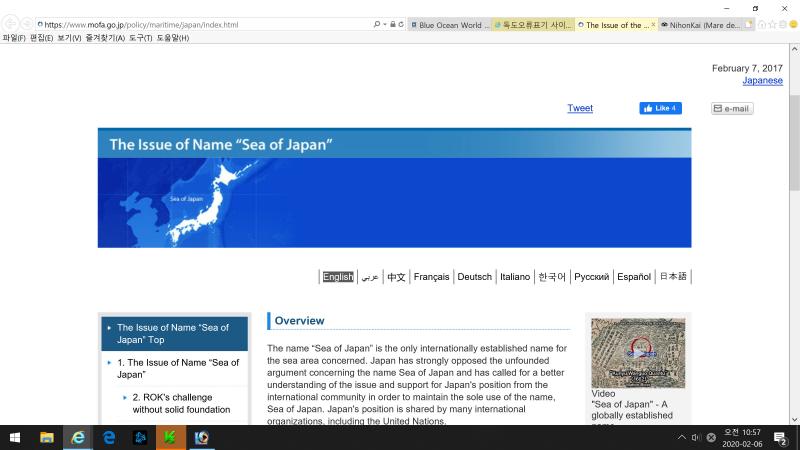Open the 즐겨찾기(A) menu
The image size is (800, 450).
[105, 38]
